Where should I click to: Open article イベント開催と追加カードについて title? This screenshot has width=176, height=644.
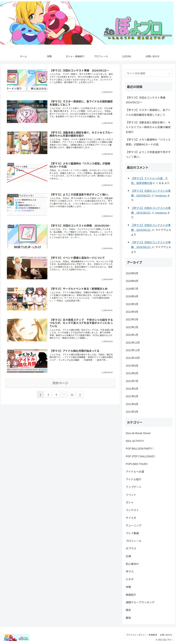77,258
